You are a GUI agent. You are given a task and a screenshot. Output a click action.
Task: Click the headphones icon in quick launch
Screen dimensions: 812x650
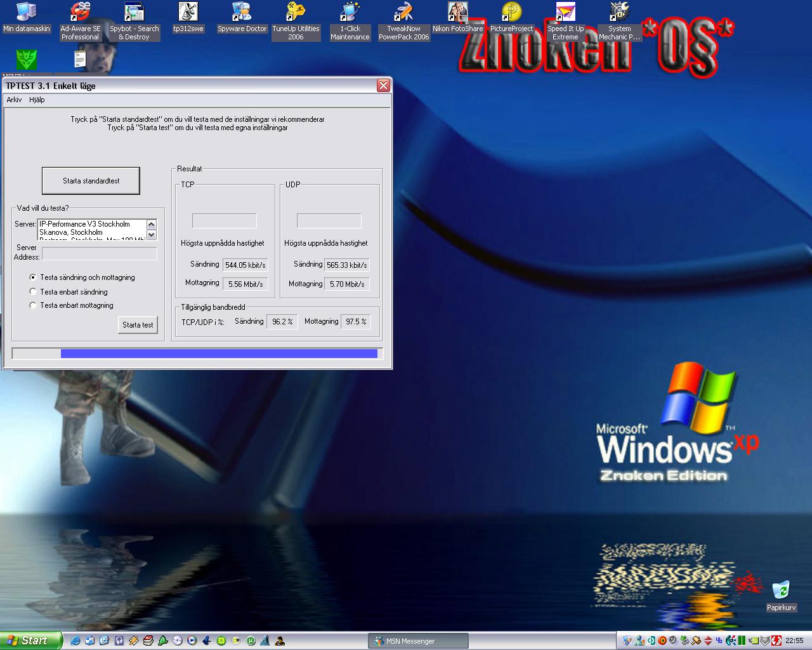tap(119, 640)
